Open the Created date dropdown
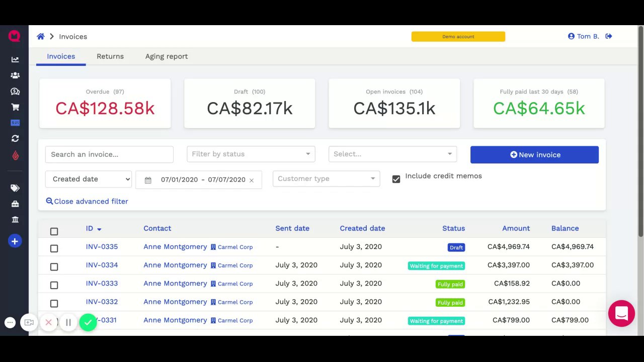This screenshot has width=644, height=362. click(x=89, y=179)
